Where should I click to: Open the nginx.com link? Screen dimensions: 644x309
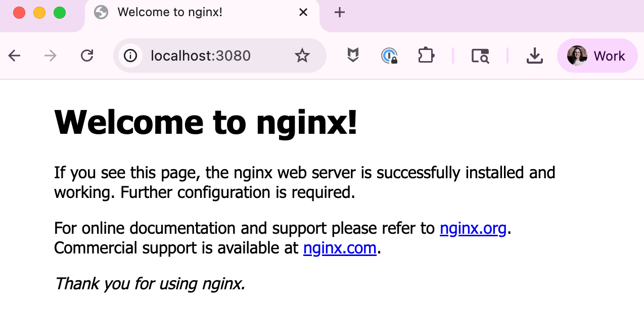click(340, 248)
